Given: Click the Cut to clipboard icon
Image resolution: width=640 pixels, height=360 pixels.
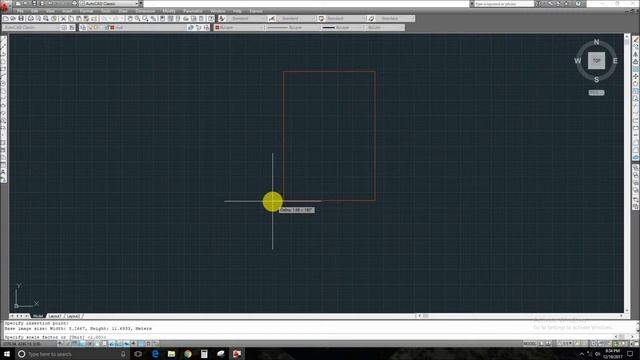Looking at the screenshot, I should (x=63, y=19).
